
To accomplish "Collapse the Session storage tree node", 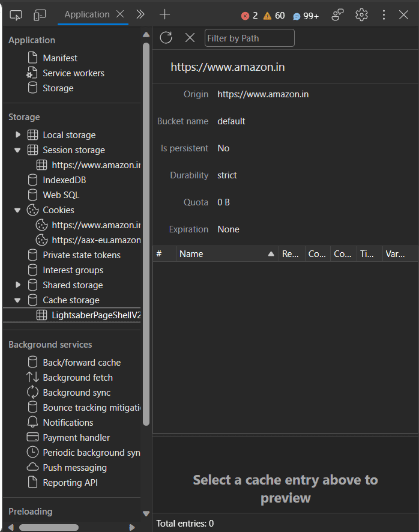I will click(18, 150).
